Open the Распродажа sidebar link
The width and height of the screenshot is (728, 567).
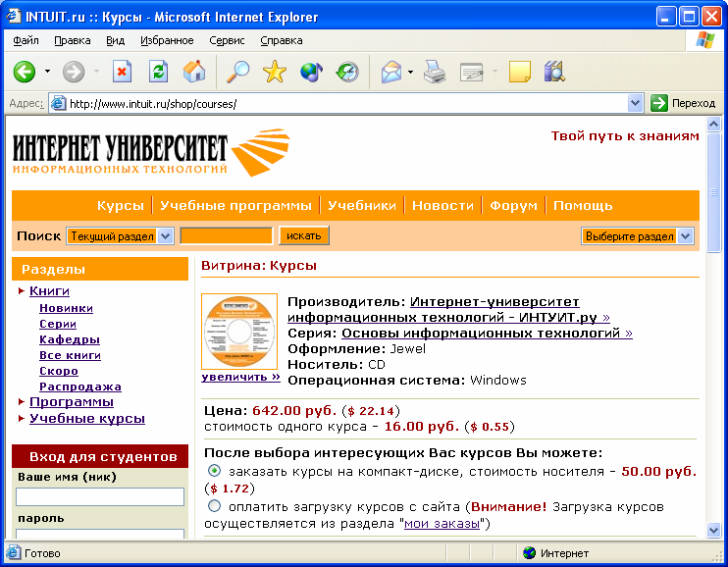(80, 387)
